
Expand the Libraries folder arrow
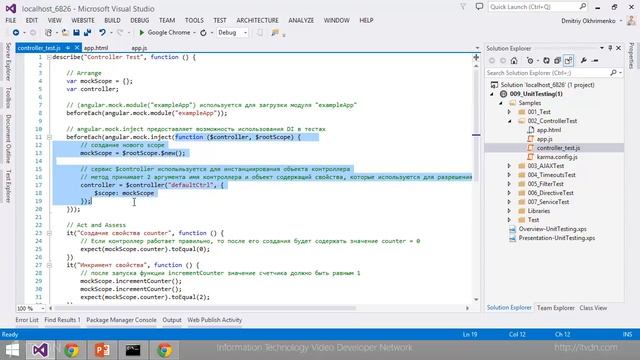coord(509,211)
